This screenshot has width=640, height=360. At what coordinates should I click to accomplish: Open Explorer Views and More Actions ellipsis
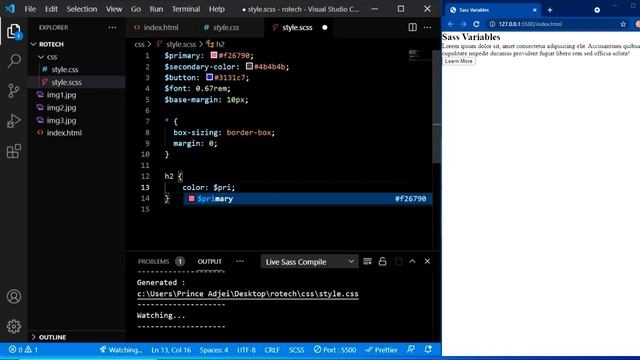[x=112, y=27]
